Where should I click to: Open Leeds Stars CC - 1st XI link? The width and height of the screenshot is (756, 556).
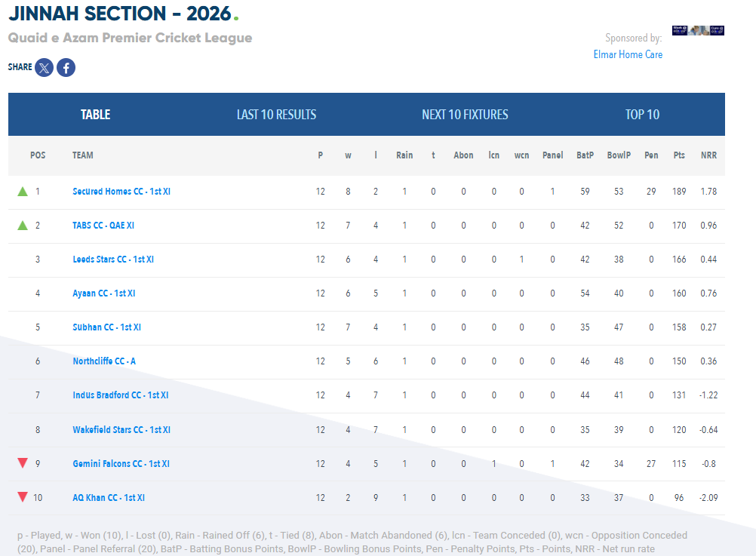113,260
